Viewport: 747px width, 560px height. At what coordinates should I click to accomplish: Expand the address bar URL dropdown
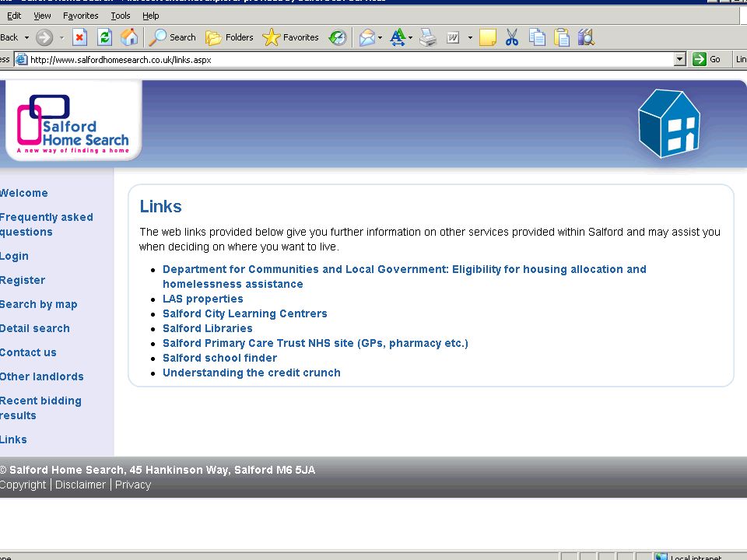click(680, 60)
